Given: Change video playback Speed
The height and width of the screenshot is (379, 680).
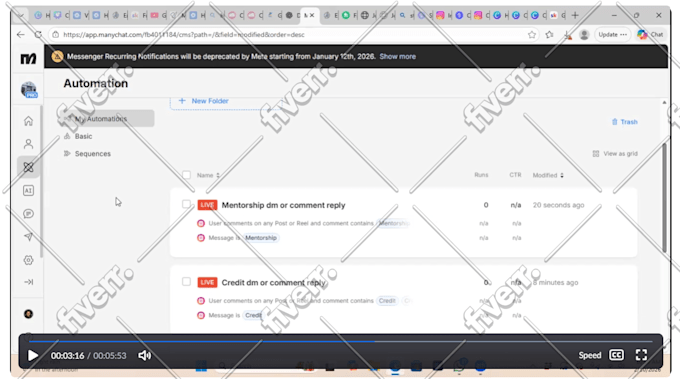Looking at the screenshot, I should pos(590,355).
